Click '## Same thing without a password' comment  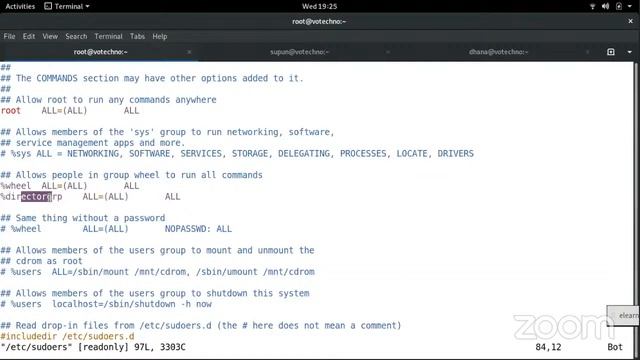coord(83,218)
